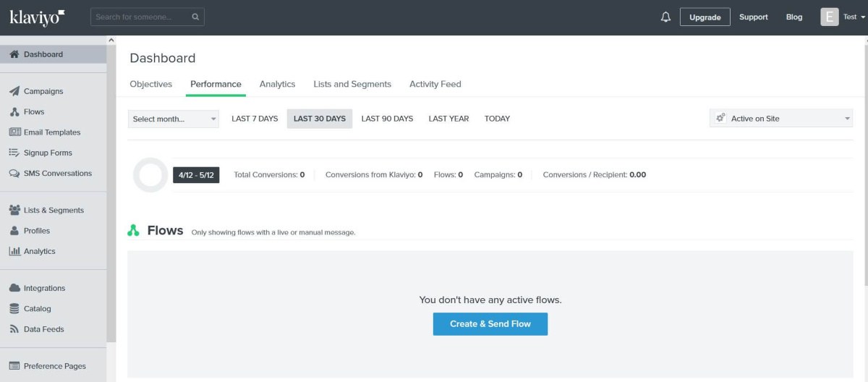This screenshot has height=382, width=868.
Task: Select the Performance tab
Action: click(x=216, y=84)
